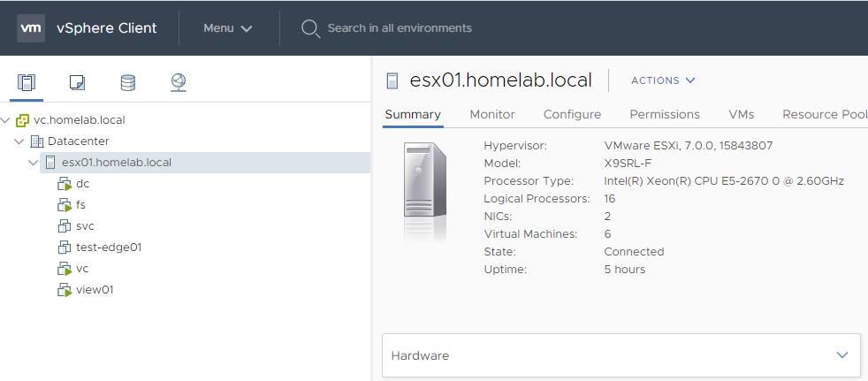
Task: Open the Hosts and Clusters inventory view
Action: click(x=27, y=82)
